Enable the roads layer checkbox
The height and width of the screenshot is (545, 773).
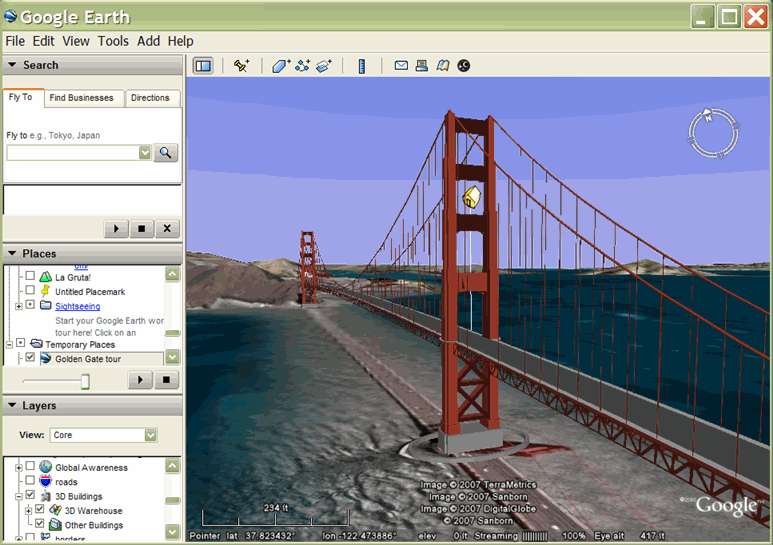[x=30, y=482]
